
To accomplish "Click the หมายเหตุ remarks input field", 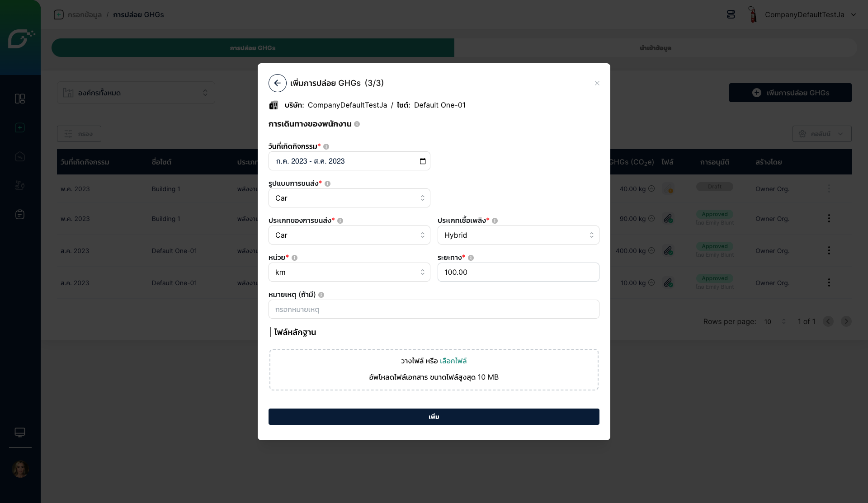I will click(x=434, y=310).
